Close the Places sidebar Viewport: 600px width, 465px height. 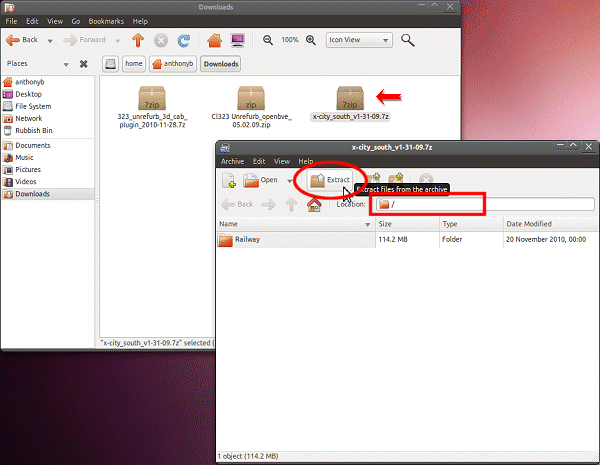pyautogui.click(x=83, y=64)
